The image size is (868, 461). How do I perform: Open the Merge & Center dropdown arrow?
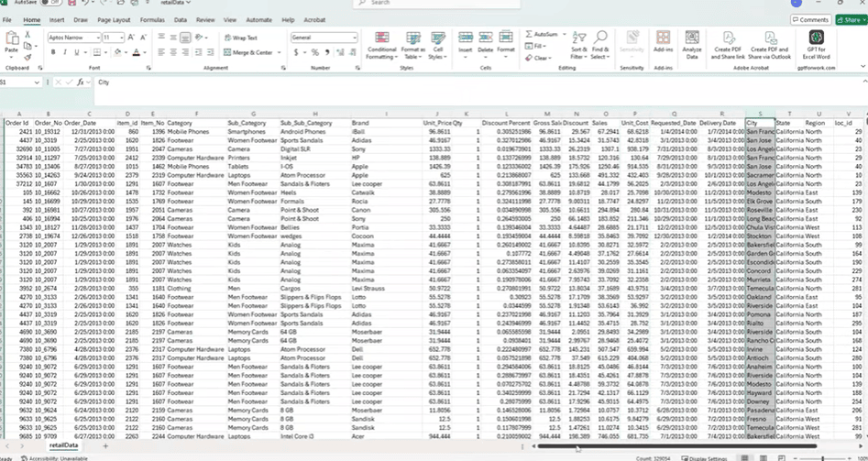click(279, 52)
